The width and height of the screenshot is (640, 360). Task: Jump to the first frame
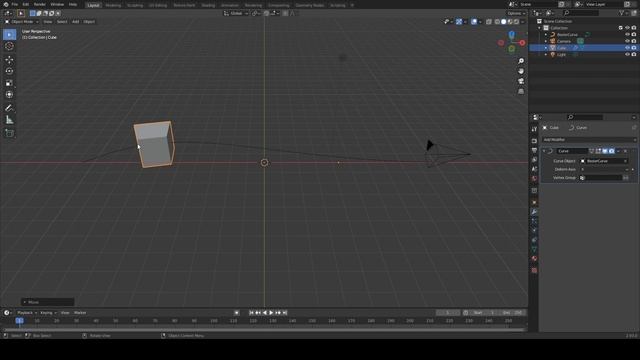pyautogui.click(x=251, y=313)
